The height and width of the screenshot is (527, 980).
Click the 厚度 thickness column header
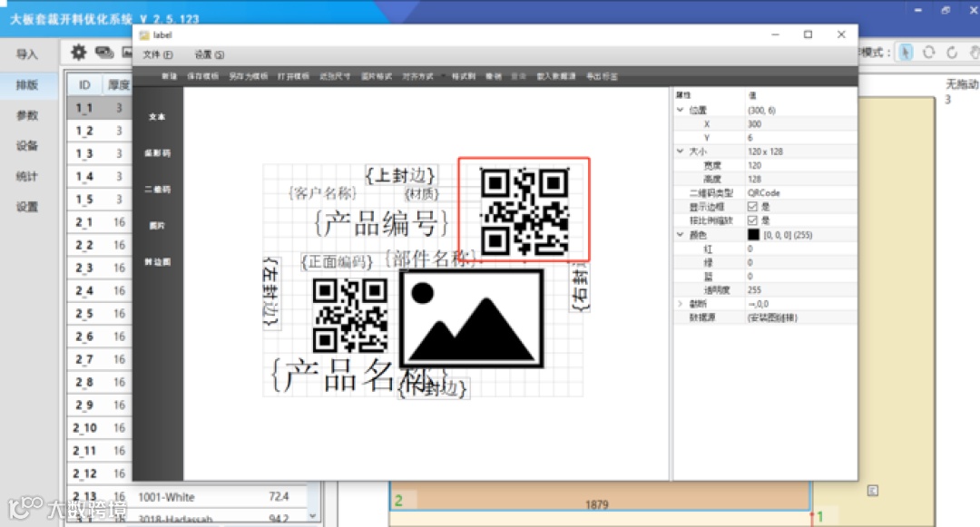[x=118, y=85]
